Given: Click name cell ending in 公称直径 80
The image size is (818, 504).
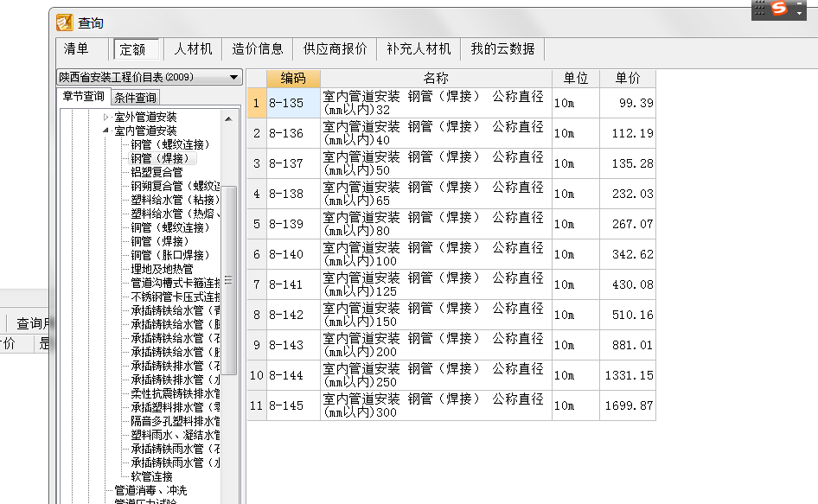Looking at the screenshot, I should 436,224.
